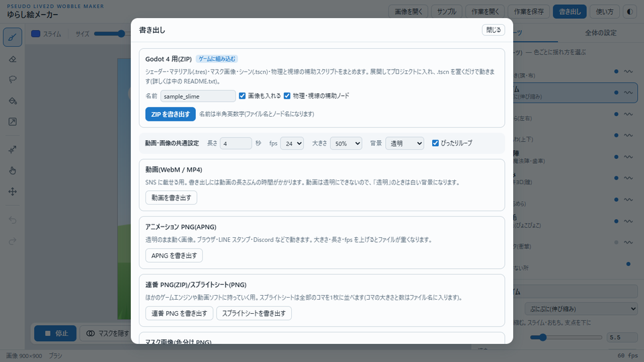Toggle the blue dot on the キョロ(瞳) row

point(616,178)
